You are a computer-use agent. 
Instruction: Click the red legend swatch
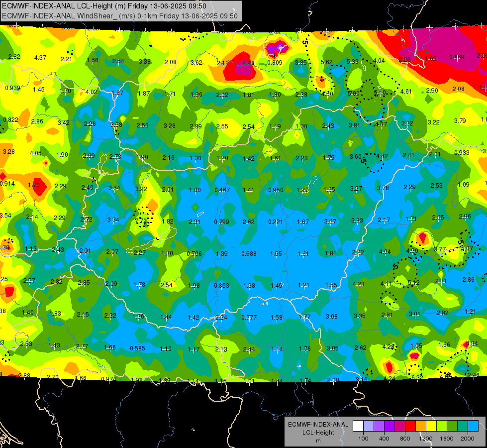[x=410, y=426]
